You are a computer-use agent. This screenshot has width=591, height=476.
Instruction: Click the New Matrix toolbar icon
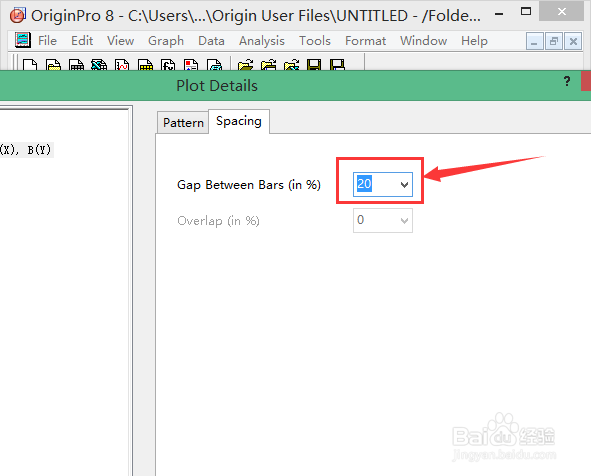click(145, 65)
